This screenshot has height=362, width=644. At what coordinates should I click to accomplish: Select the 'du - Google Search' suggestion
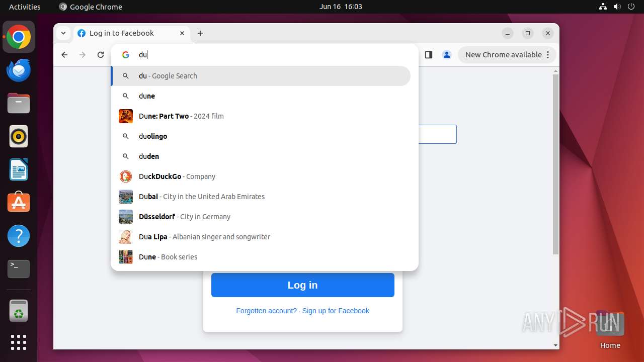(261, 76)
